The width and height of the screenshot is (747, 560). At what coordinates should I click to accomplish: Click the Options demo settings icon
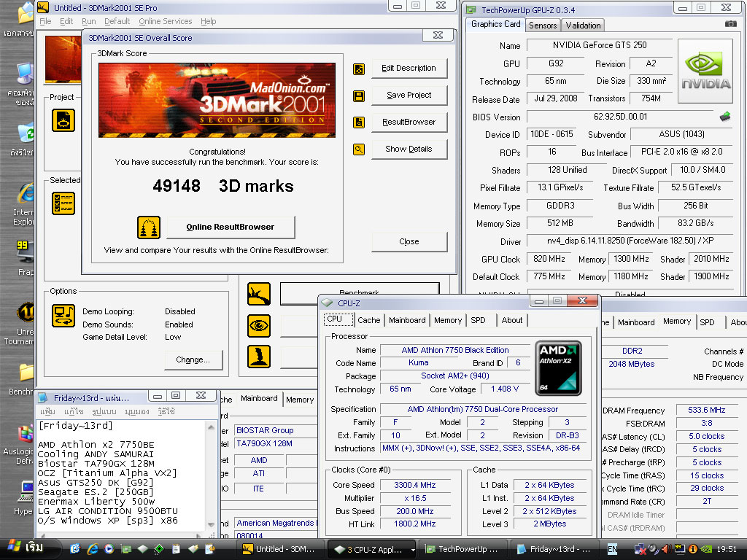coord(63,316)
